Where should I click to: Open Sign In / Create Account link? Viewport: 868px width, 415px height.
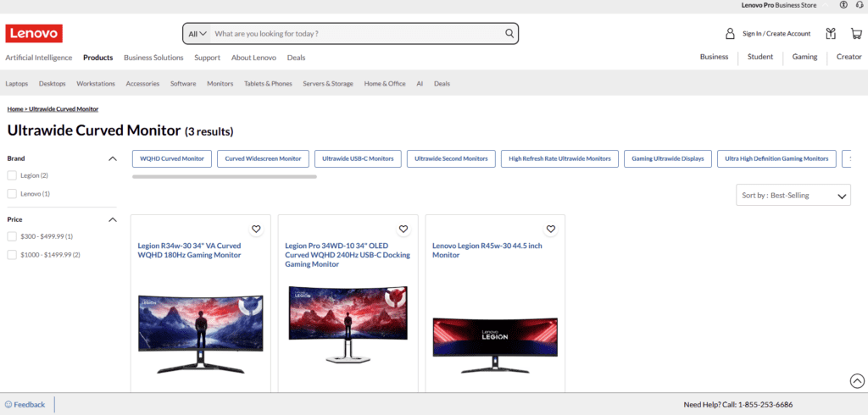coord(776,34)
